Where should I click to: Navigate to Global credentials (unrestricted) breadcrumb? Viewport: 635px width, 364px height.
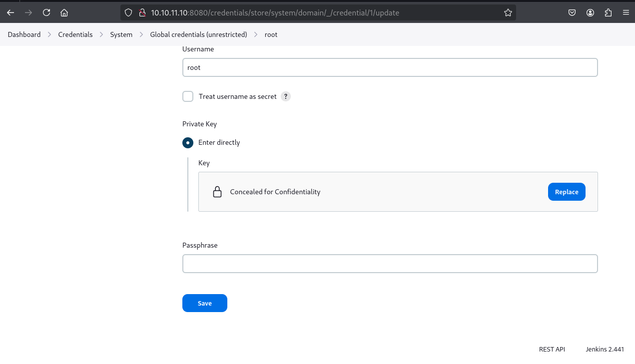[x=198, y=34]
